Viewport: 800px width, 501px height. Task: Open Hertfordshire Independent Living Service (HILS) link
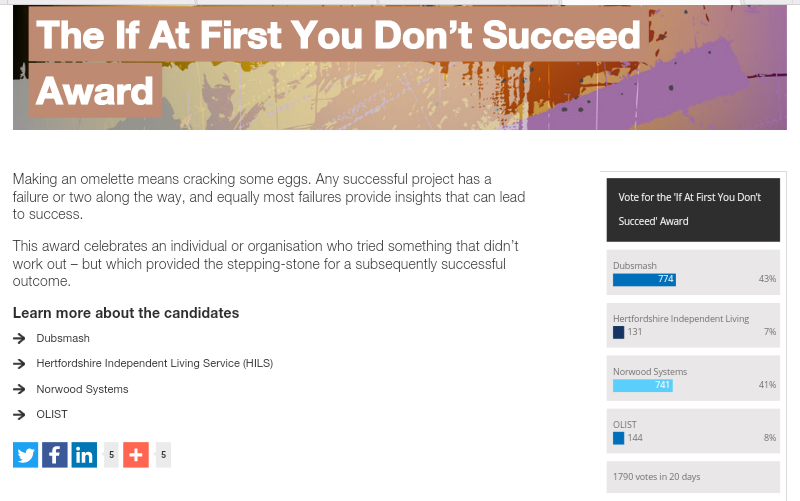pos(154,363)
